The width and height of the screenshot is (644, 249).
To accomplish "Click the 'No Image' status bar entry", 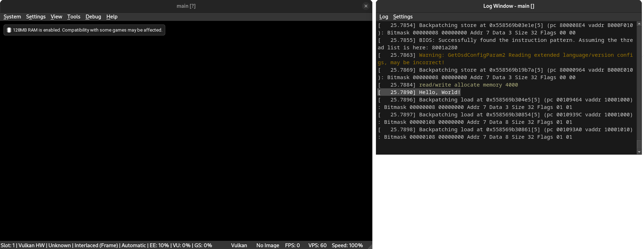I will pos(268,245).
